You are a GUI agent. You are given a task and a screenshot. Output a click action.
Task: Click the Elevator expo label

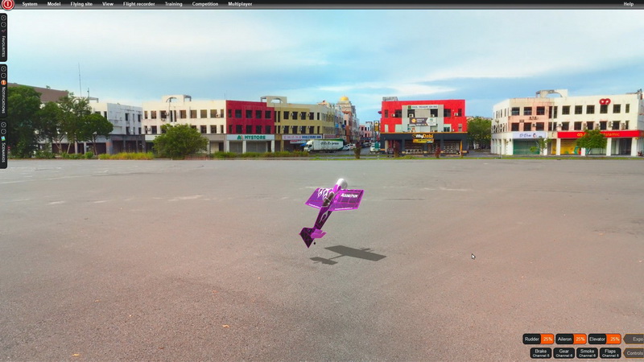(x=597, y=339)
